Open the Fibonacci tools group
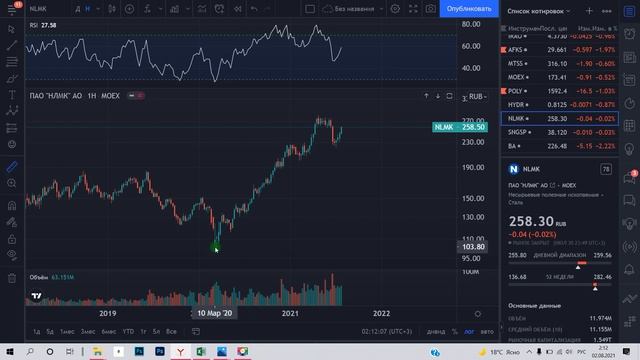640x360 pixels. coord(12,62)
